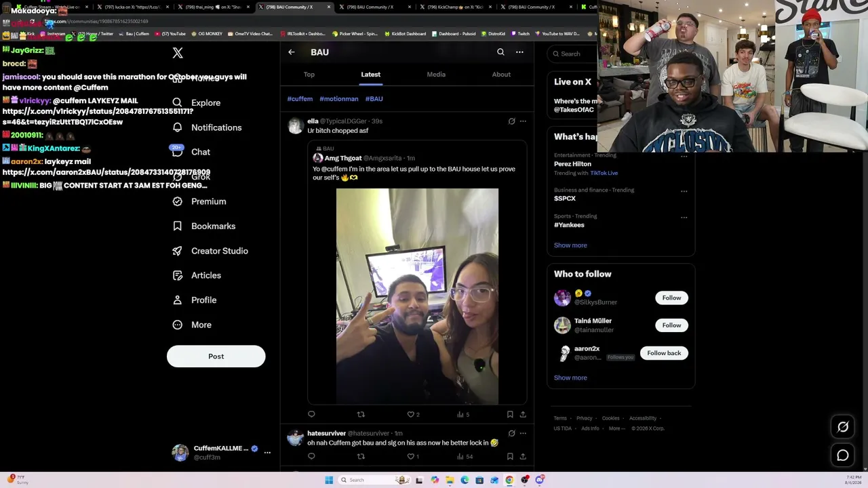Open options for the Perez Hilton trend

684,157
